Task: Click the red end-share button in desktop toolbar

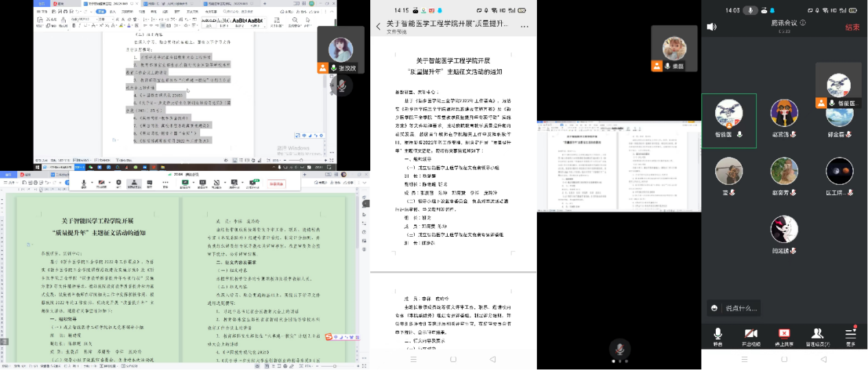Action: click(x=276, y=184)
